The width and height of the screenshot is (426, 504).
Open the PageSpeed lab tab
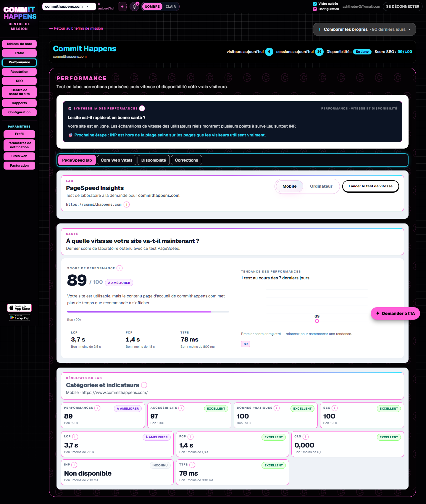[x=77, y=160]
